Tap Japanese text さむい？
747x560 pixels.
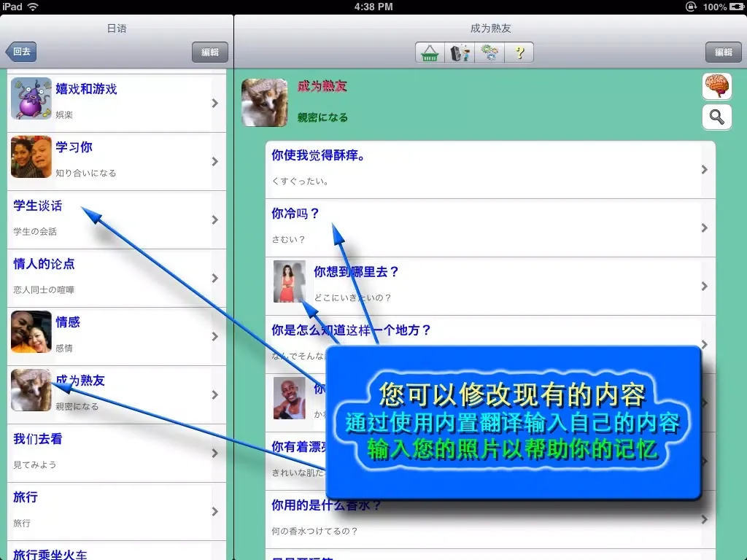(x=288, y=239)
